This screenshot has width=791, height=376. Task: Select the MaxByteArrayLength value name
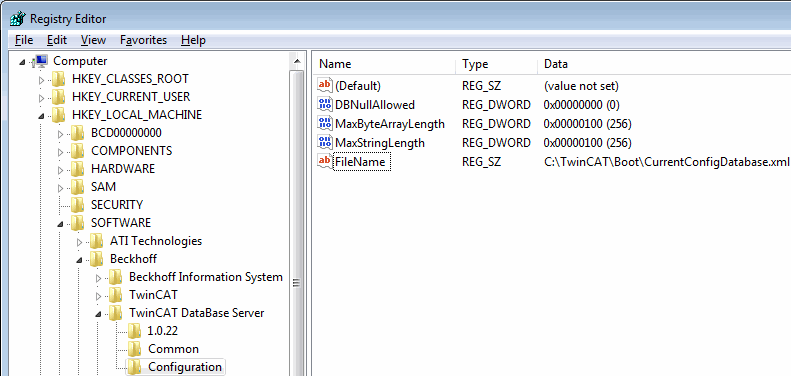click(x=390, y=124)
